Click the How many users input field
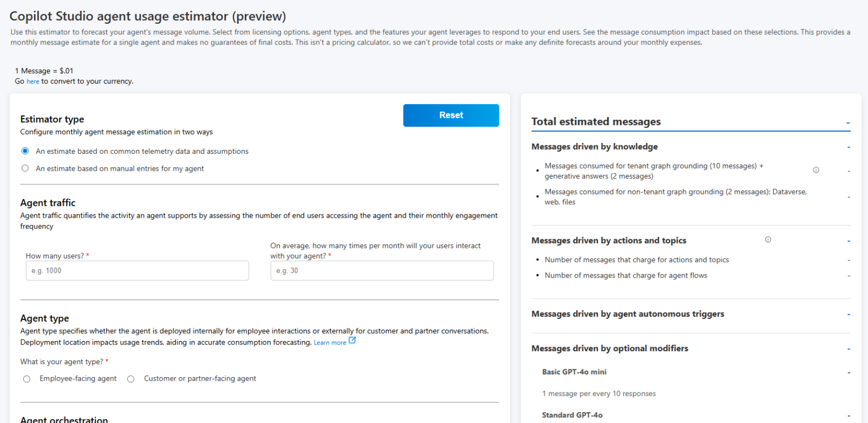Image resolution: width=868 pixels, height=423 pixels. coord(137,270)
